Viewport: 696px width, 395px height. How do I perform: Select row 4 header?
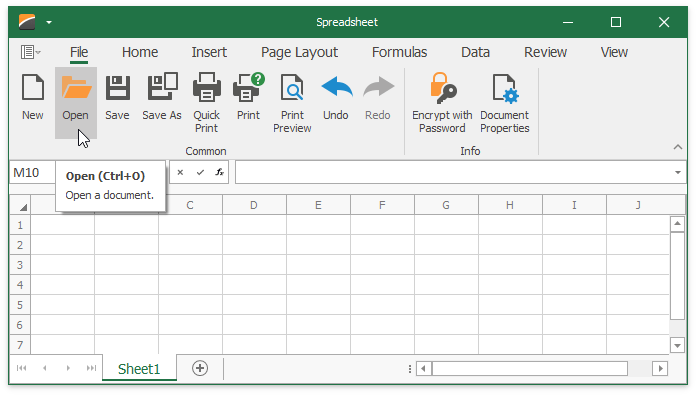click(20, 285)
